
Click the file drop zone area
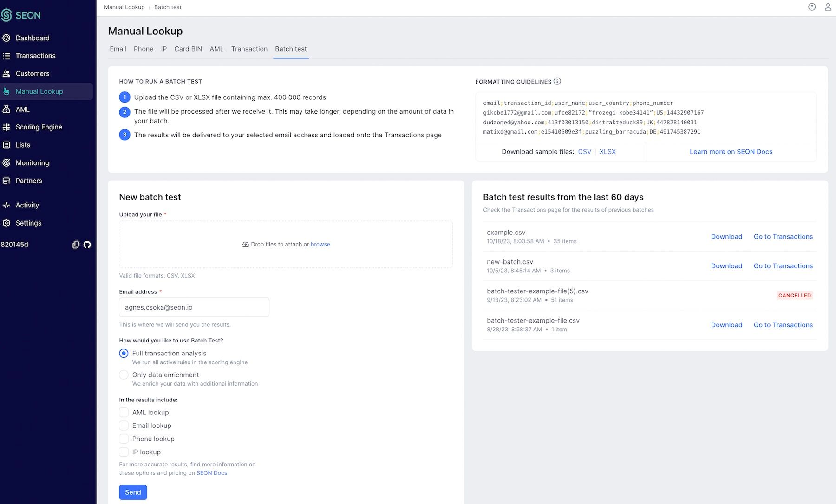click(286, 245)
